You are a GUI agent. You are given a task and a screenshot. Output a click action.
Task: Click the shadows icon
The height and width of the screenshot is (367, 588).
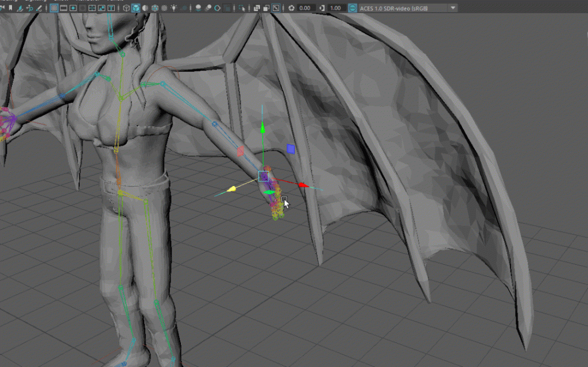pos(183,8)
